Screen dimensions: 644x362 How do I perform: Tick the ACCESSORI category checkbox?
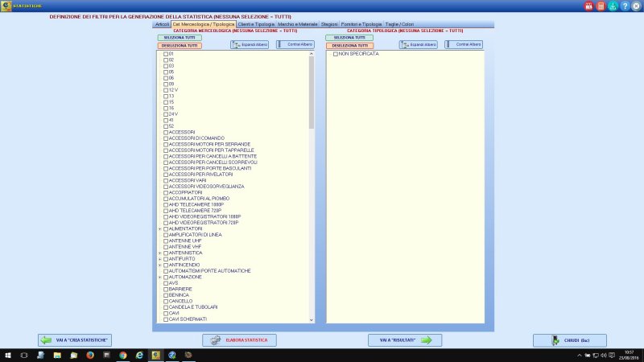click(x=166, y=132)
